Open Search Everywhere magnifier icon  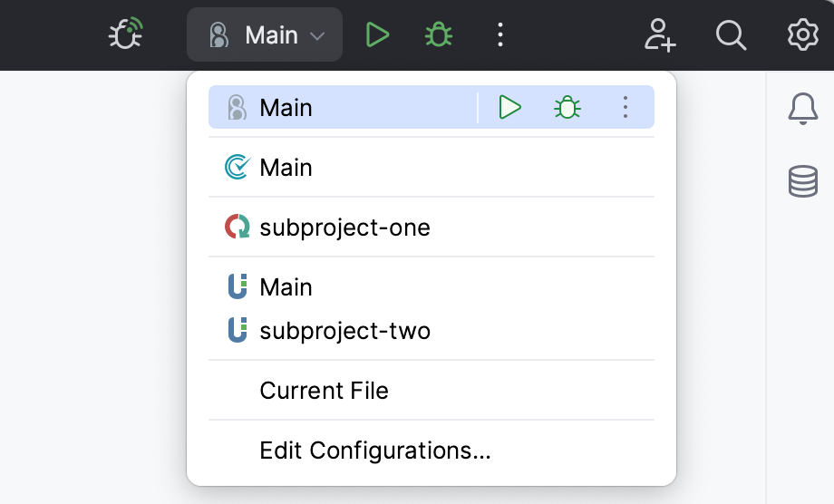tap(731, 35)
